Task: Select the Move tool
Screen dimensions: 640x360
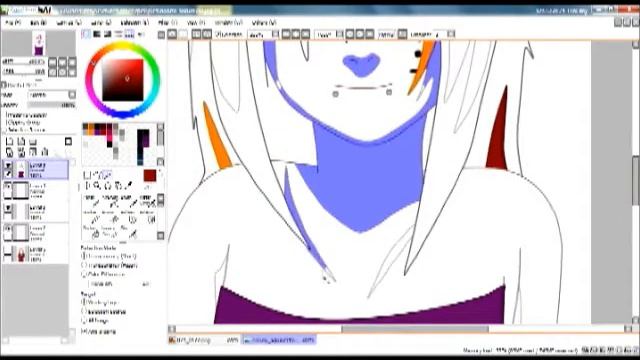Action: 87,186
